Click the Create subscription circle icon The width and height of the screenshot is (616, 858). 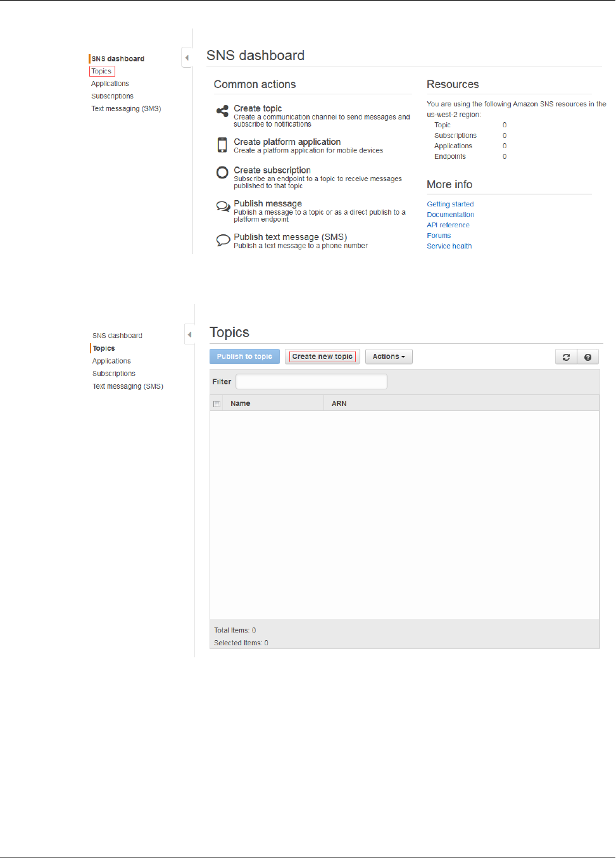222,172
